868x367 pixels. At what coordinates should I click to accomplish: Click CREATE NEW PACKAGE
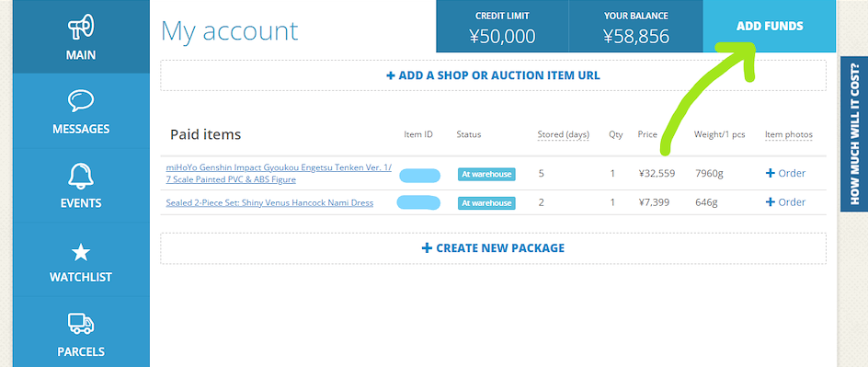tap(493, 248)
